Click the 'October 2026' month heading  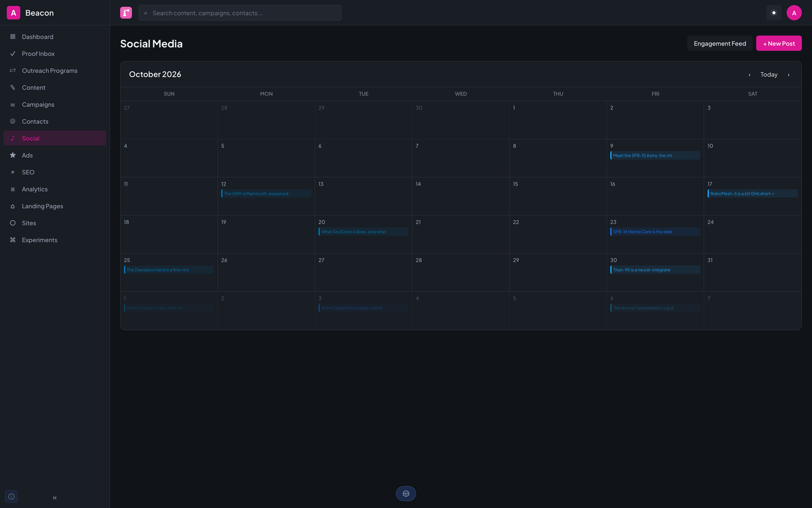pyautogui.click(x=155, y=75)
